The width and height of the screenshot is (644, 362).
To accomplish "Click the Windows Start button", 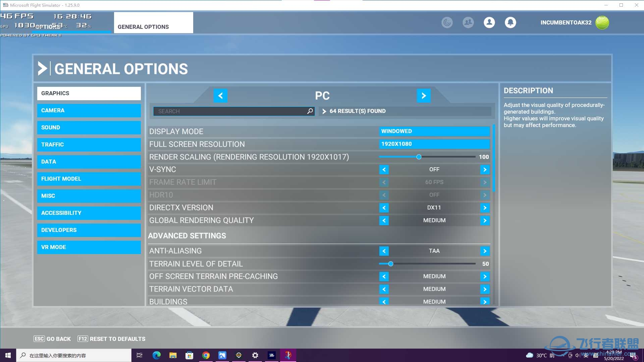I will click(8, 355).
